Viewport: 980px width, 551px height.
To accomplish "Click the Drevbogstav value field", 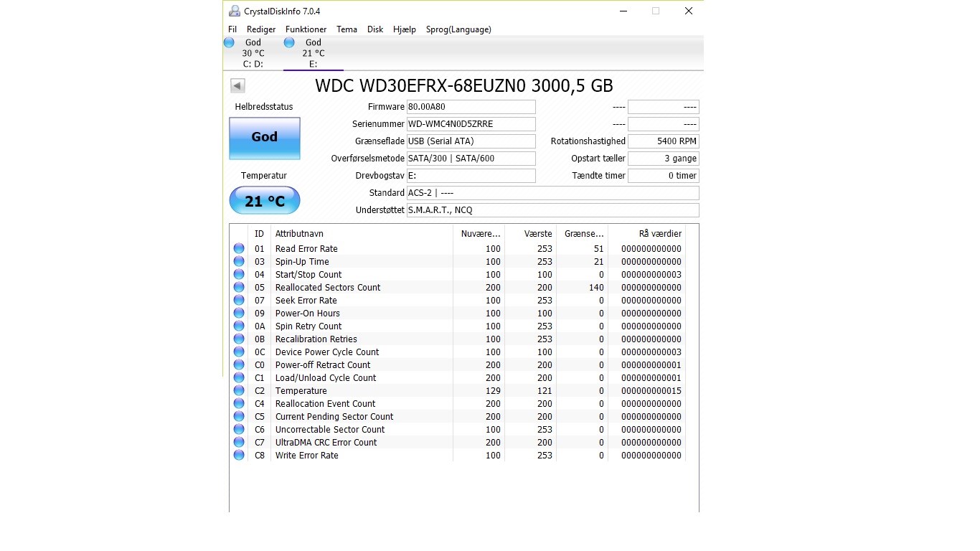I will [x=471, y=176].
